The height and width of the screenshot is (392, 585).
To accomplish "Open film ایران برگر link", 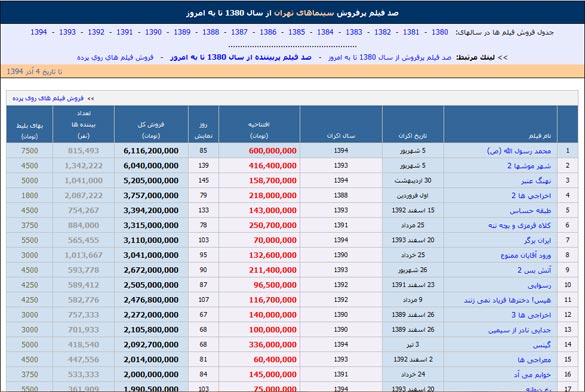I will [537, 241].
